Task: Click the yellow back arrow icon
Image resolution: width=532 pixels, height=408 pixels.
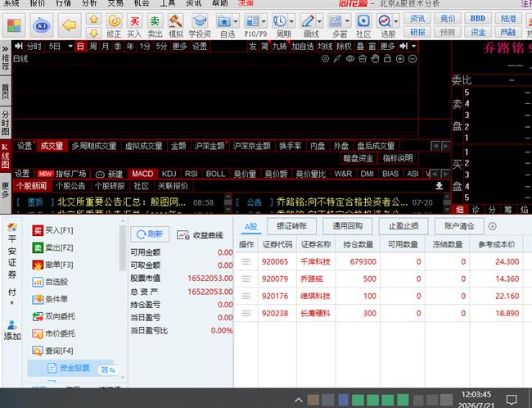Action: pos(70,25)
